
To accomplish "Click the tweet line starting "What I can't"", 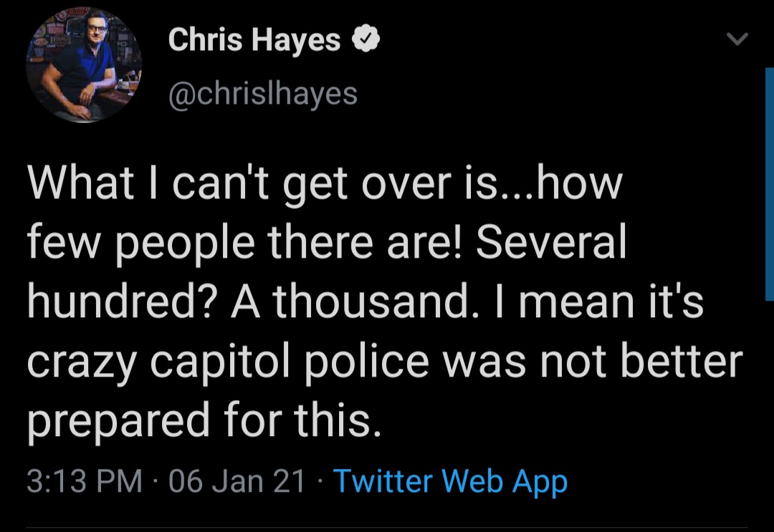I will (325, 185).
